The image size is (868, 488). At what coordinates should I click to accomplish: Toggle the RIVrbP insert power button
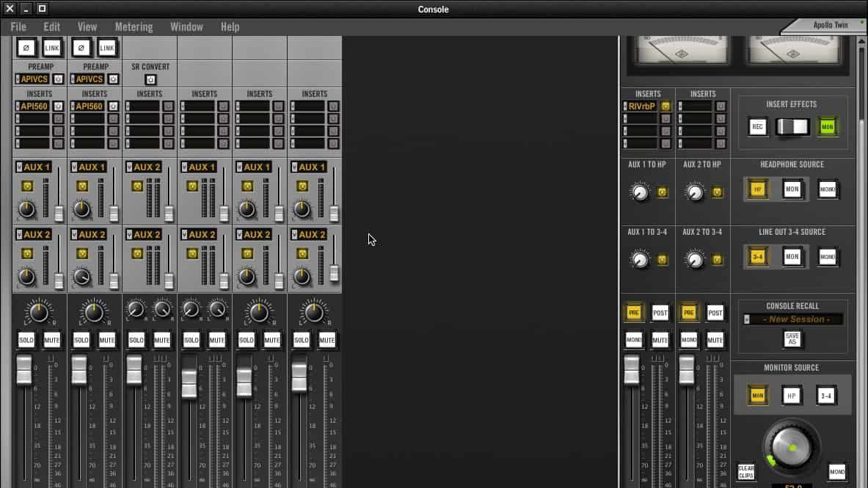666,106
